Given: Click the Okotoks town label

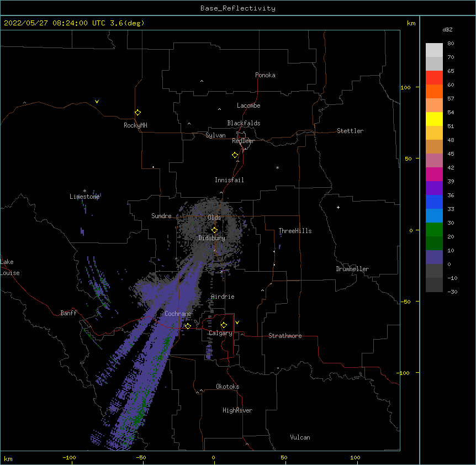Looking at the screenshot, I should (228, 387).
